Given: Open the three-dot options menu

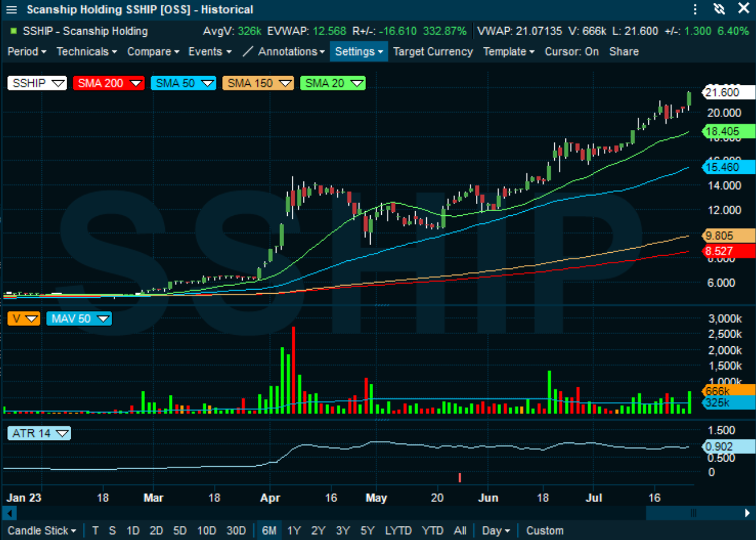Looking at the screenshot, I should pyautogui.click(x=695, y=9).
